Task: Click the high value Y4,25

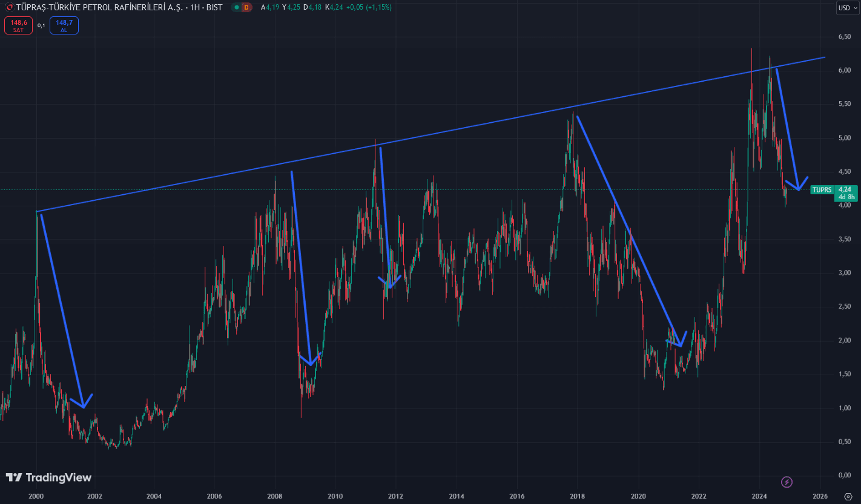Action: pos(292,7)
